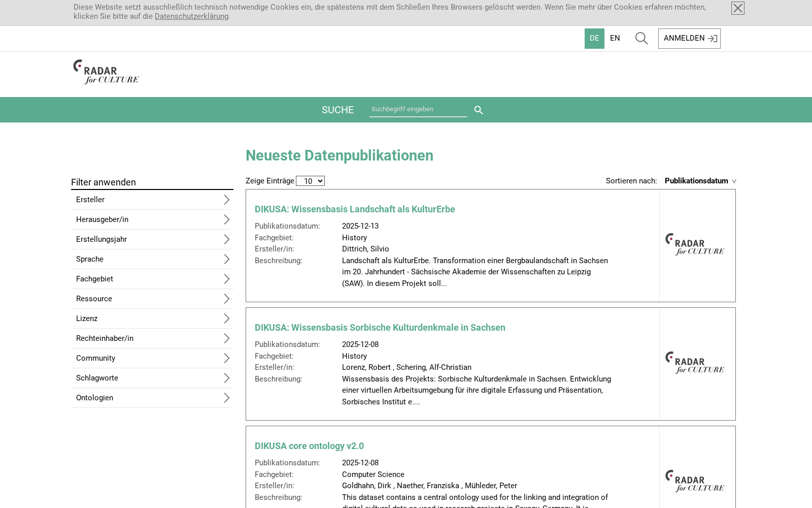
Task: Click the RADAR for Culture header logo
Action: point(106,72)
